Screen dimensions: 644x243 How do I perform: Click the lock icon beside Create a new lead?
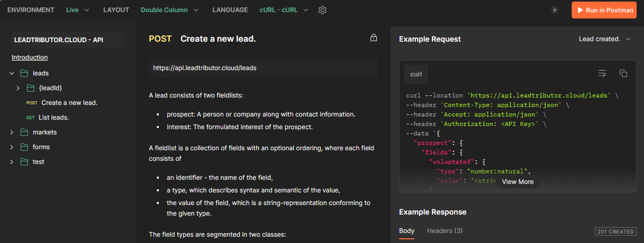point(374,38)
